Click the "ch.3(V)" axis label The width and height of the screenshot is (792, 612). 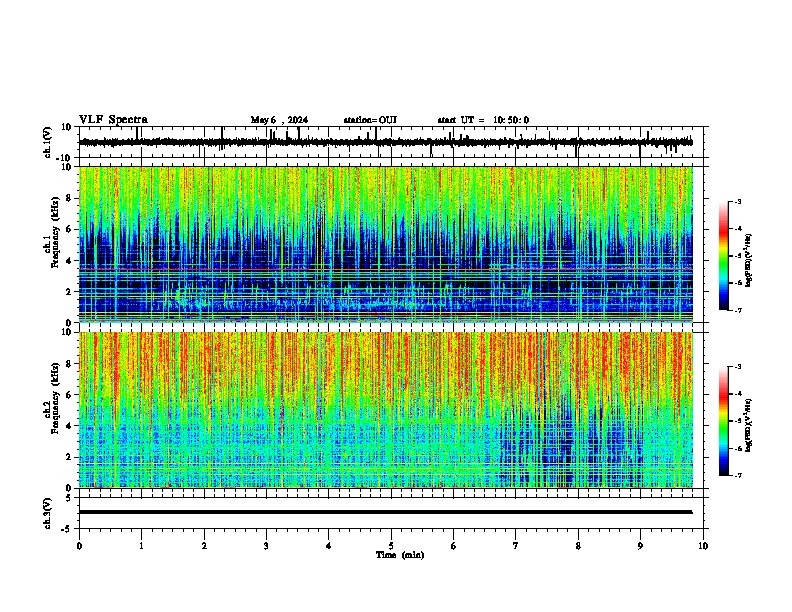point(48,514)
